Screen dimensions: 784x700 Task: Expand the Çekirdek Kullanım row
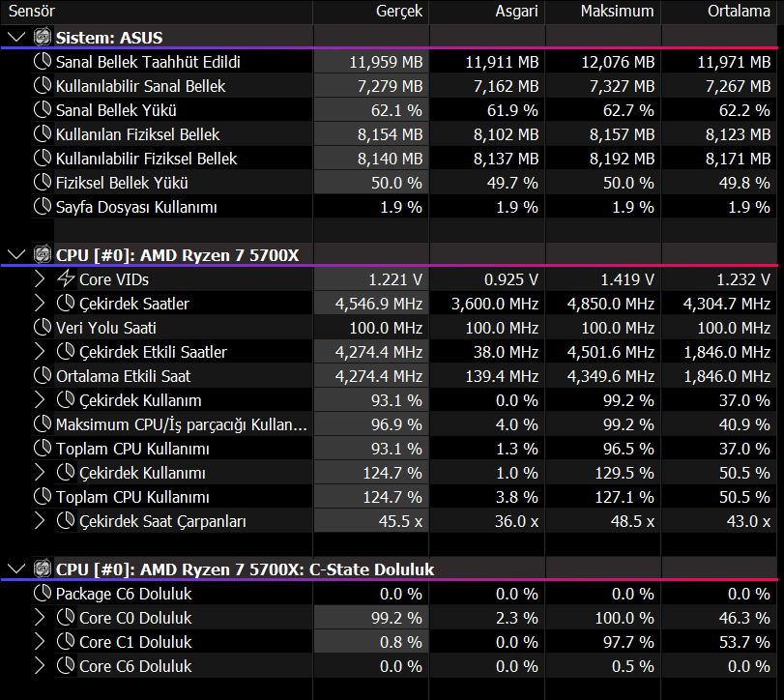[x=40, y=400]
